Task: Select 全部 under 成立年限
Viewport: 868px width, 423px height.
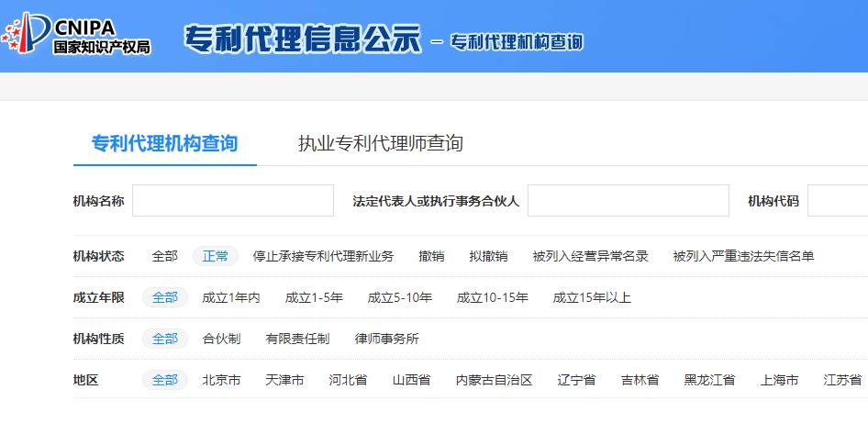Action: [165, 298]
